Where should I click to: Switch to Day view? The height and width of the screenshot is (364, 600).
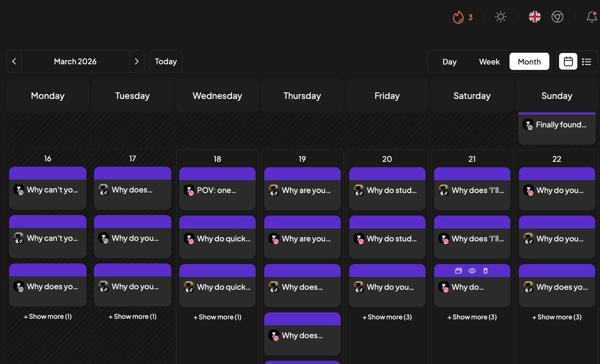[449, 61]
